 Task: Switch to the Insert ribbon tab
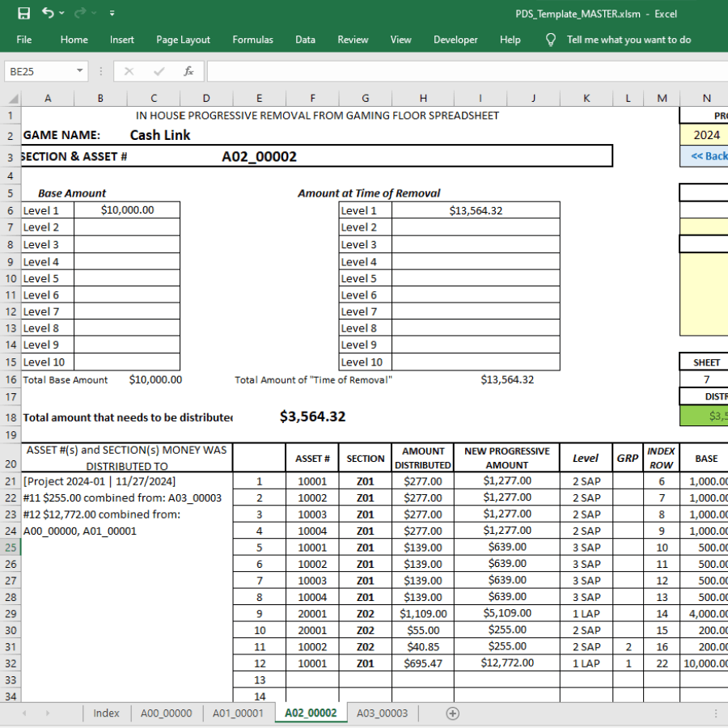pyautogui.click(x=122, y=40)
